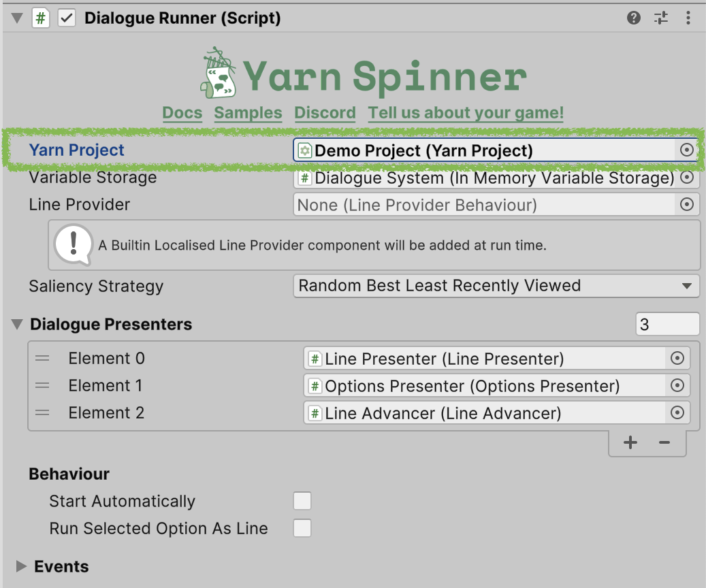Open the component help reference icon

[x=634, y=18]
